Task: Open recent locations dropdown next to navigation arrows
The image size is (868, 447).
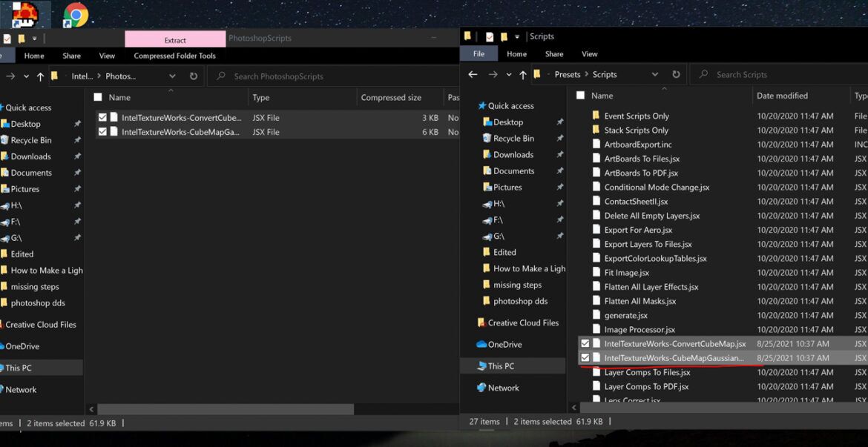Action: point(507,74)
